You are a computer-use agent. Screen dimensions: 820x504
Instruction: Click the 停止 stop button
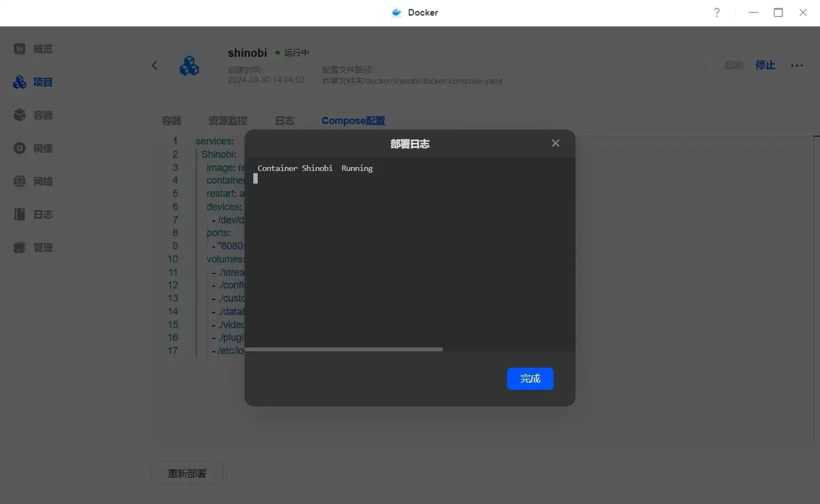click(765, 66)
